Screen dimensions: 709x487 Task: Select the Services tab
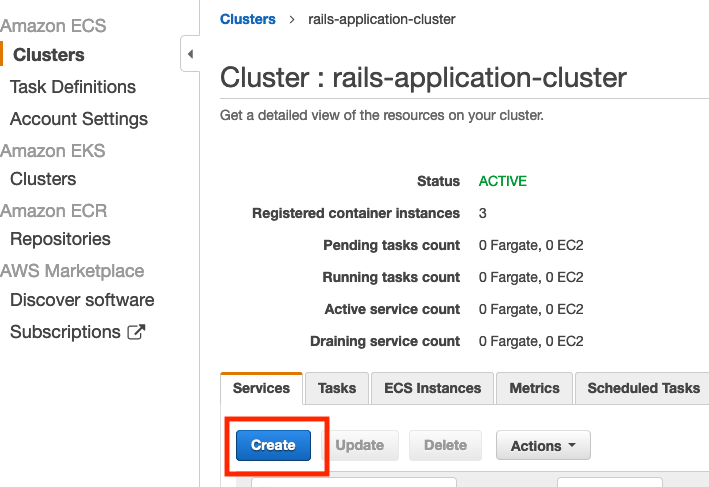261,388
